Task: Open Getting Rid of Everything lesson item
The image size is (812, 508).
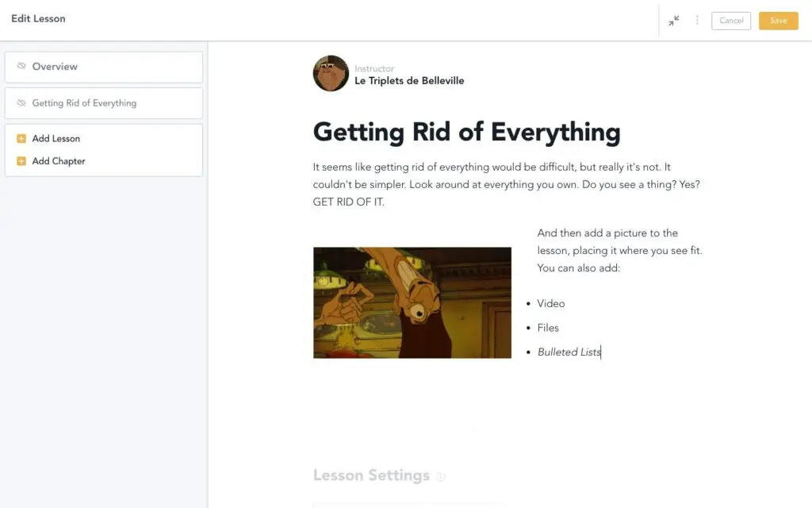Action: tap(84, 103)
